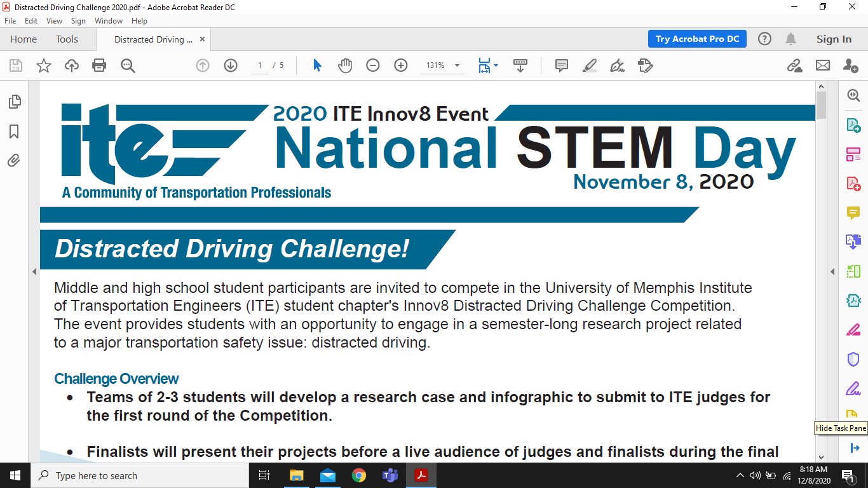
Task: Click the document vertical scrollbar thumb
Action: click(x=821, y=105)
